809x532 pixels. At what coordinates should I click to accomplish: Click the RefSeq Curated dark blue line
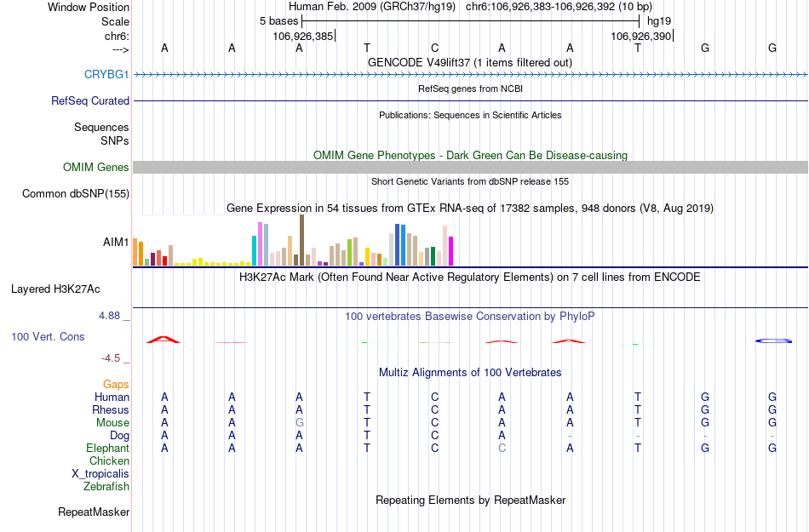coord(471,100)
